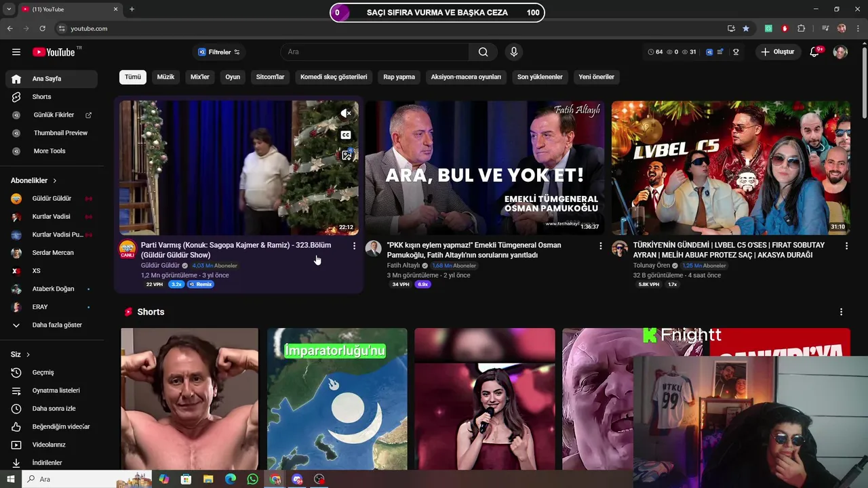Click the green extension icon in Chrome's toolbar
The height and width of the screenshot is (488, 868).
pos(768,28)
